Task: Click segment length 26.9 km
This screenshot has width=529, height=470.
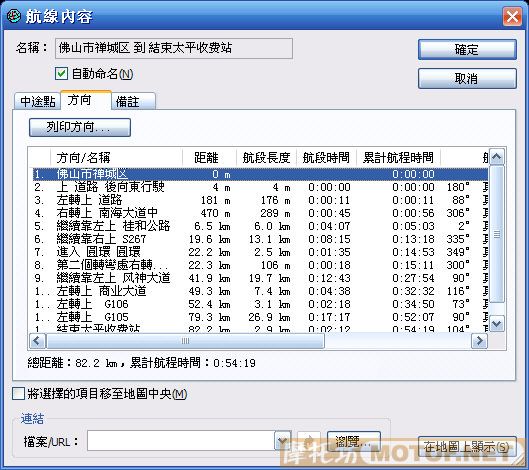Action: (x=269, y=317)
